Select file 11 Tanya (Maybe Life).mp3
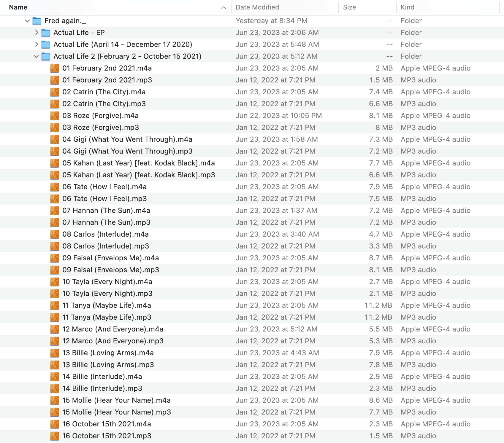 click(x=107, y=317)
